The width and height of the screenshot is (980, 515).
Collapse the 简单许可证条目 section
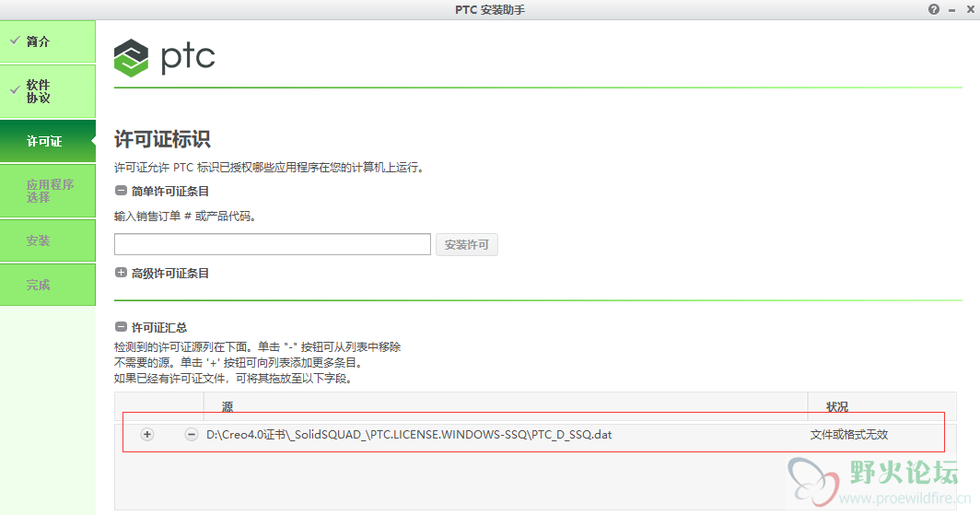pyautogui.click(x=122, y=191)
